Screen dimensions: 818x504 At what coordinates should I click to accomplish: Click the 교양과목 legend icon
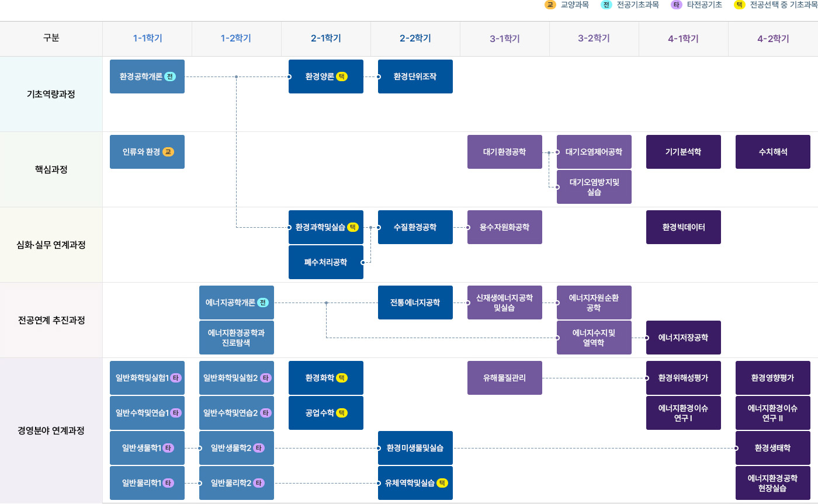[x=550, y=5]
